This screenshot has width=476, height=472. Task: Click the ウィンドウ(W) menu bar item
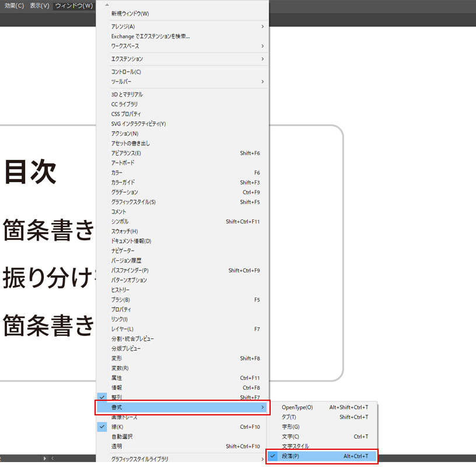(73, 6)
